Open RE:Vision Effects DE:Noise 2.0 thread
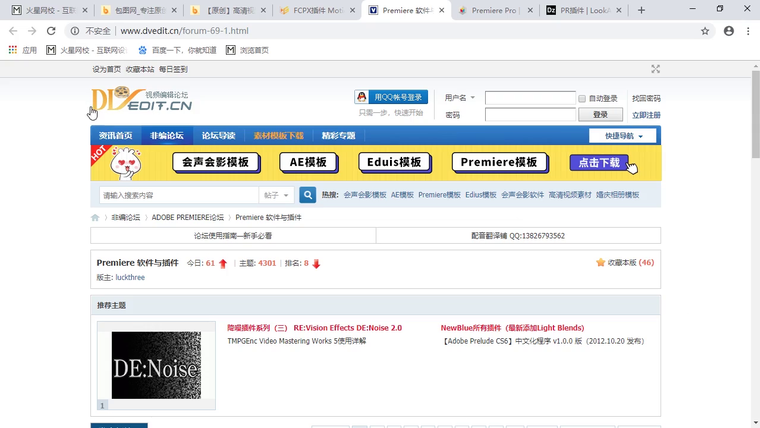Image resolution: width=760 pixels, height=428 pixels. click(347, 327)
